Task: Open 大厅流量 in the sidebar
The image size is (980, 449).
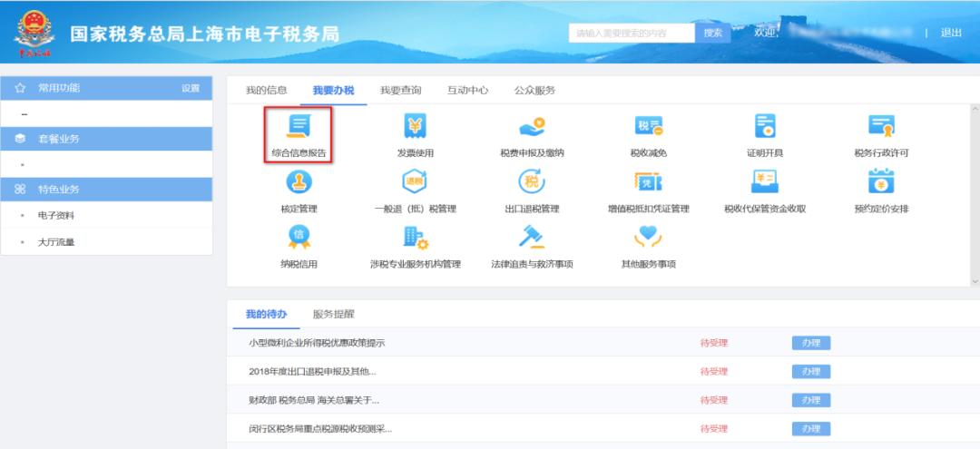Action: pos(56,242)
